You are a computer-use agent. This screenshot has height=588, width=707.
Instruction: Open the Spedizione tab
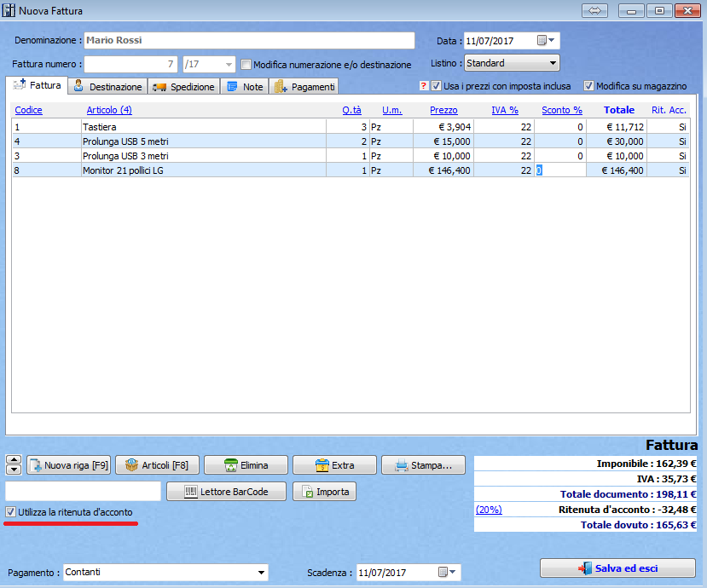(183, 87)
